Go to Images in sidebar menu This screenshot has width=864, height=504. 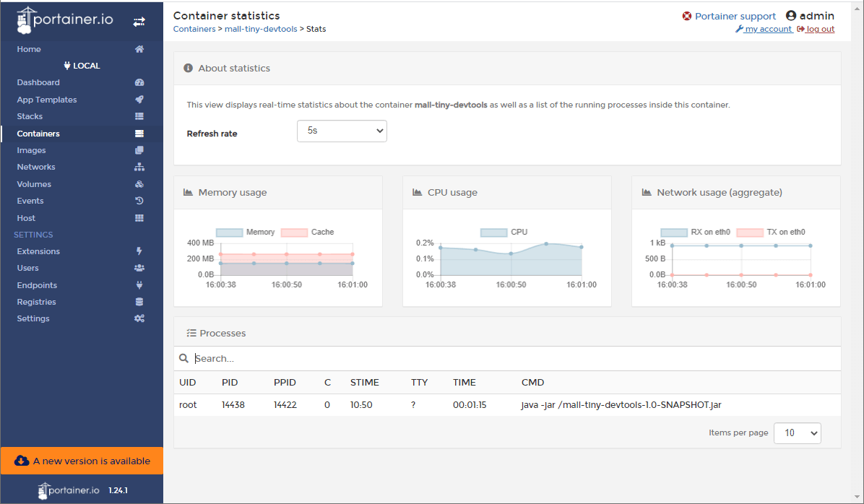(x=31, y=150)
